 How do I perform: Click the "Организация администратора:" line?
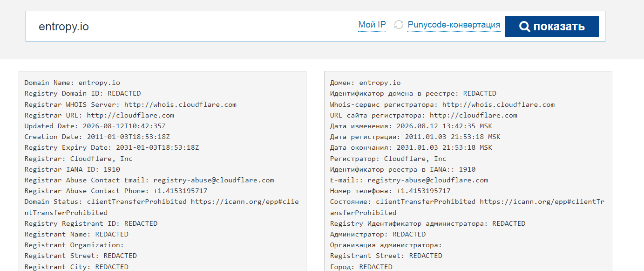(x=386, y=245)
